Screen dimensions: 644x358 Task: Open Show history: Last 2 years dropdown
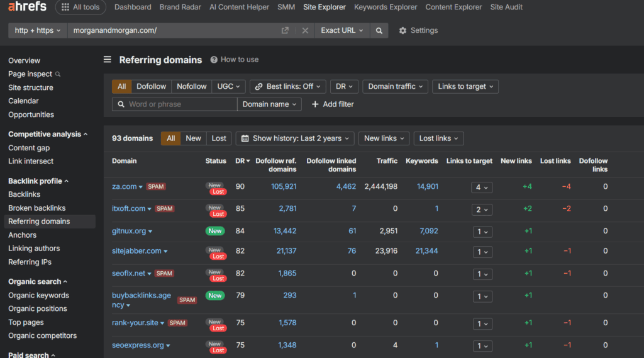pyautogui.click(x=295, y=138)
